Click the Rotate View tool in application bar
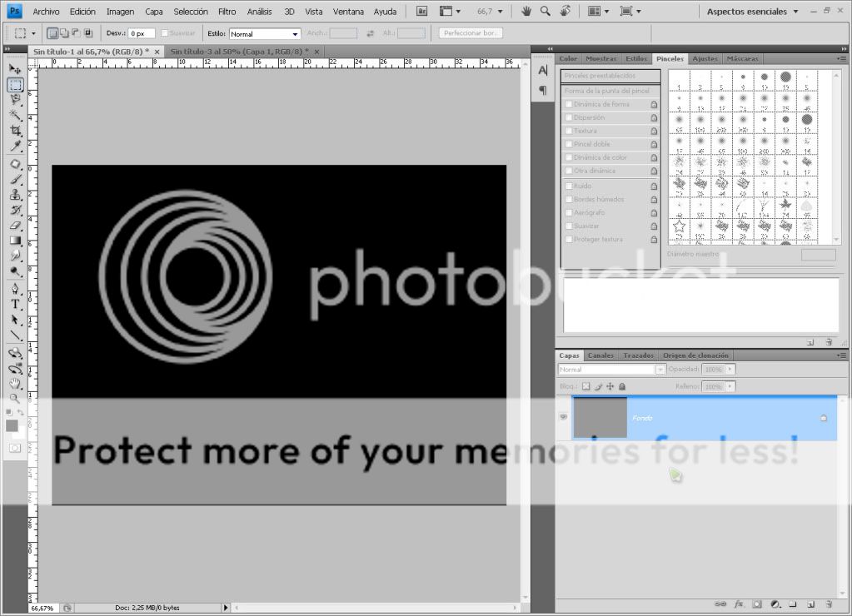The height and width of the screenshot is (616, 852). tap(566, 11)
